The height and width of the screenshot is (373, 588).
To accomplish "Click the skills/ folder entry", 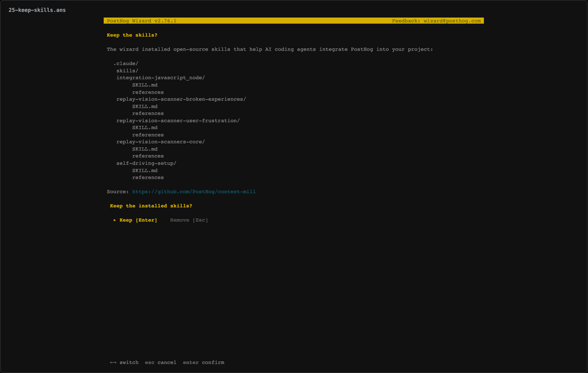I will (127, 71).
